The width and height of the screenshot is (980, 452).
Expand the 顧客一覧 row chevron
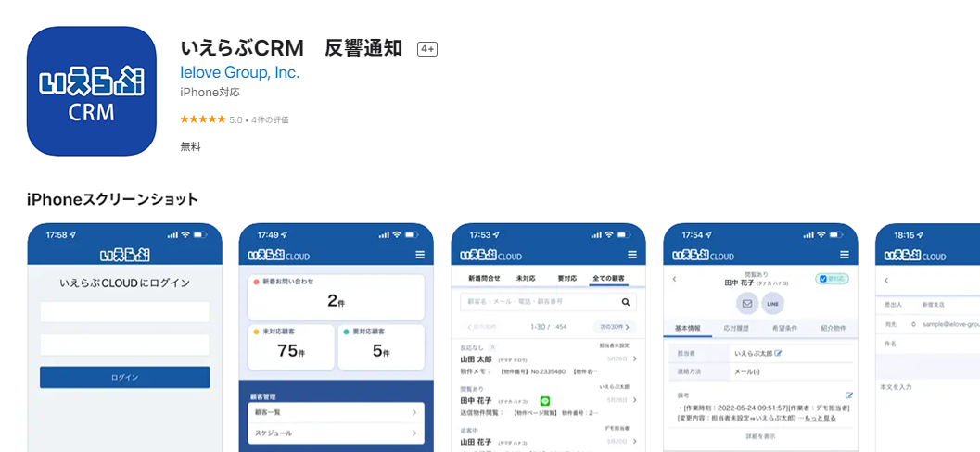414,413
